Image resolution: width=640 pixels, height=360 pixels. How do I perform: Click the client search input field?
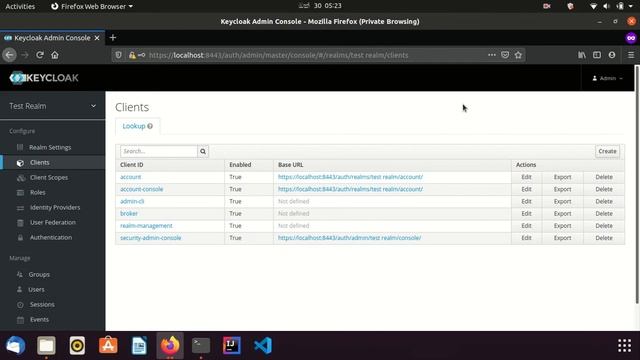pos(159,151)
